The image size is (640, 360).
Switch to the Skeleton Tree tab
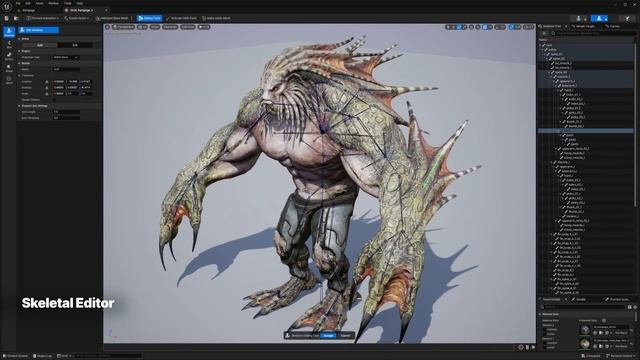[551, 26]
